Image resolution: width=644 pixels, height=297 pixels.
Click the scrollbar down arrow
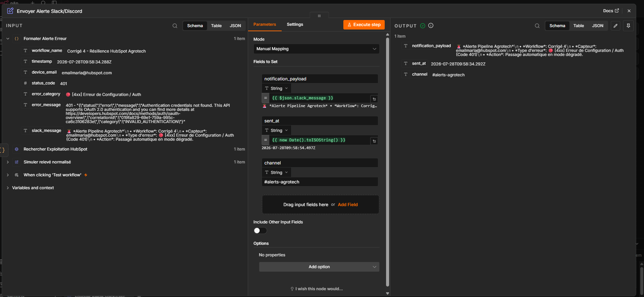tap(387, 294)
